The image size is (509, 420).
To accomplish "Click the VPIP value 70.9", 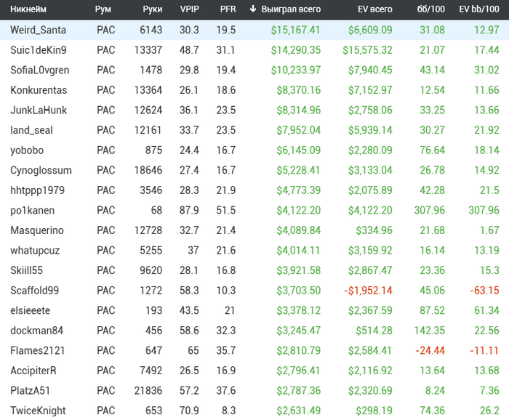I will click(189, 411).
